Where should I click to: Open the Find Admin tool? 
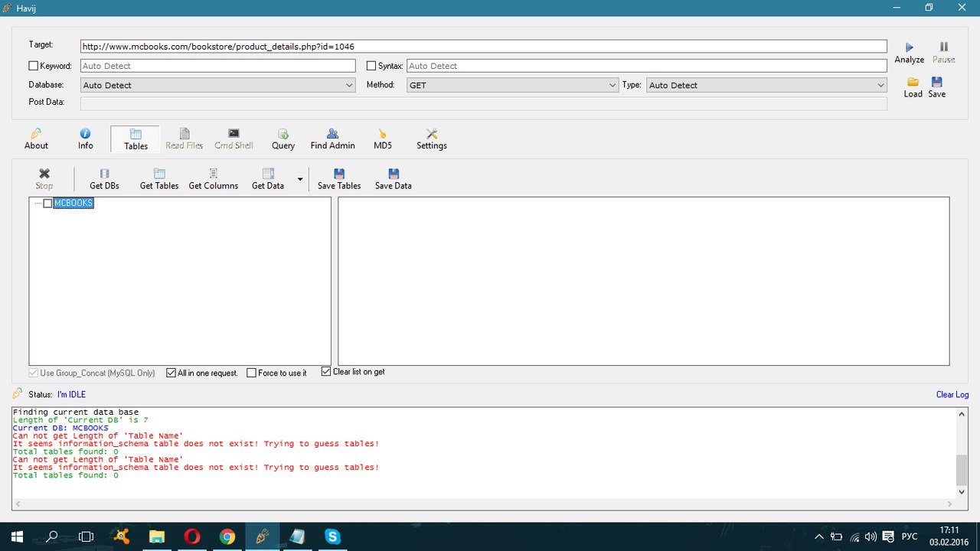[x=332, y=139]
